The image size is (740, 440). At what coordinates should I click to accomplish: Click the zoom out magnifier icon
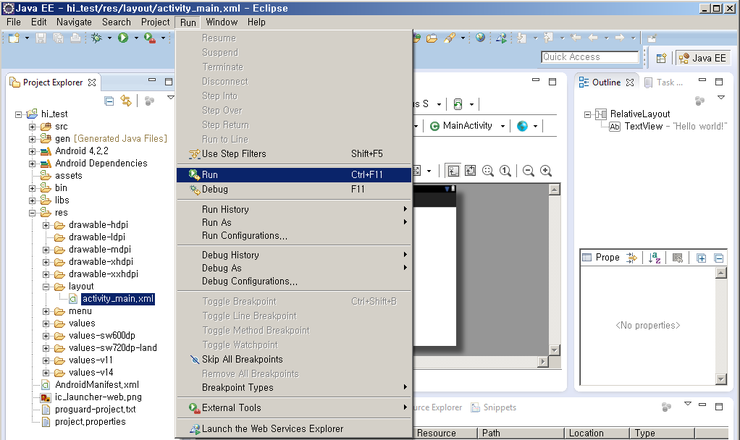[x=529, y=170]
